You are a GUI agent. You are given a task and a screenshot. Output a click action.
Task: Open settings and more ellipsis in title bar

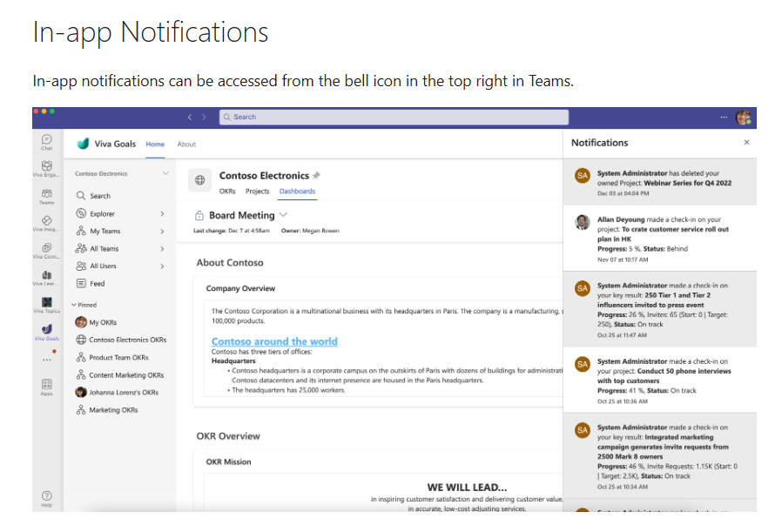click(724, 117)
